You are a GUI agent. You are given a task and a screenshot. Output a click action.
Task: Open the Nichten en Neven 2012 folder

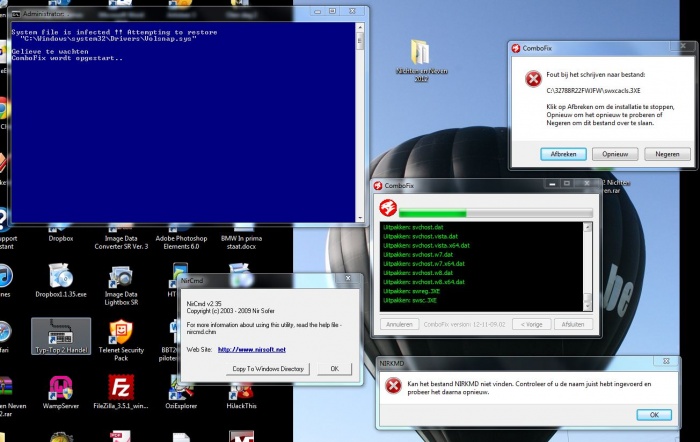point(421,60)
